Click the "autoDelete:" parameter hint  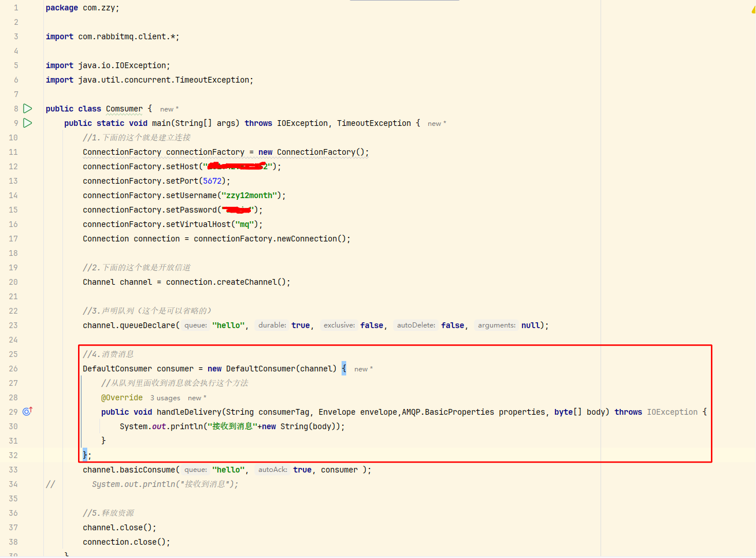pos(416,325)
